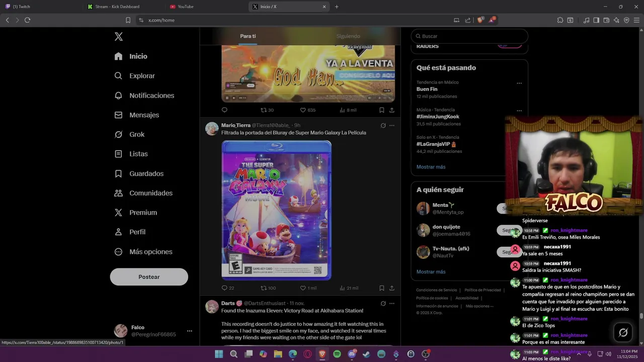Image resolution: width=644 pixels, height=362 pixels.
Task: Share the Mario_Tierra Bluray post
Action: [392, 288]
